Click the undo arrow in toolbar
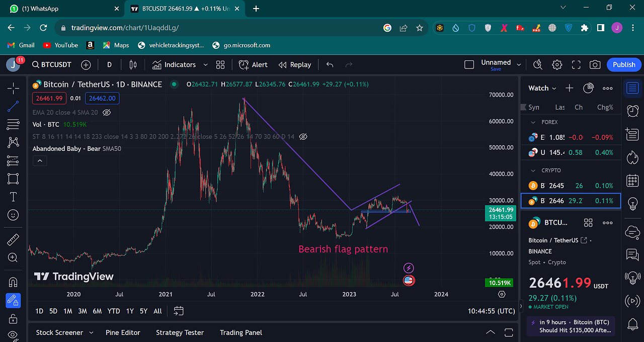The height and width of the screenshot is (342, 644). point(330,65)
